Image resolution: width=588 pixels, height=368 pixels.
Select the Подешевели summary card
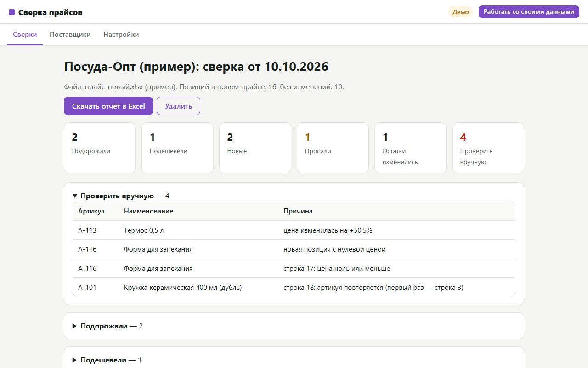coord(177,148)
